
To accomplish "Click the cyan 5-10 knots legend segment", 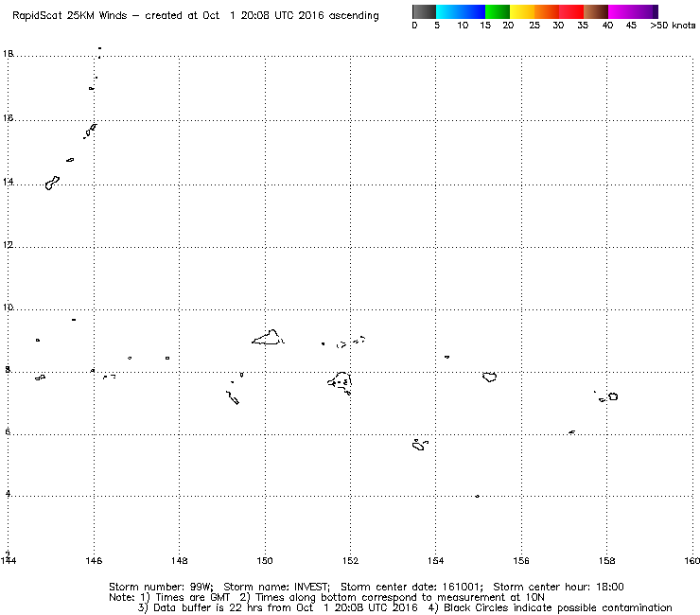I will point(447,11).
